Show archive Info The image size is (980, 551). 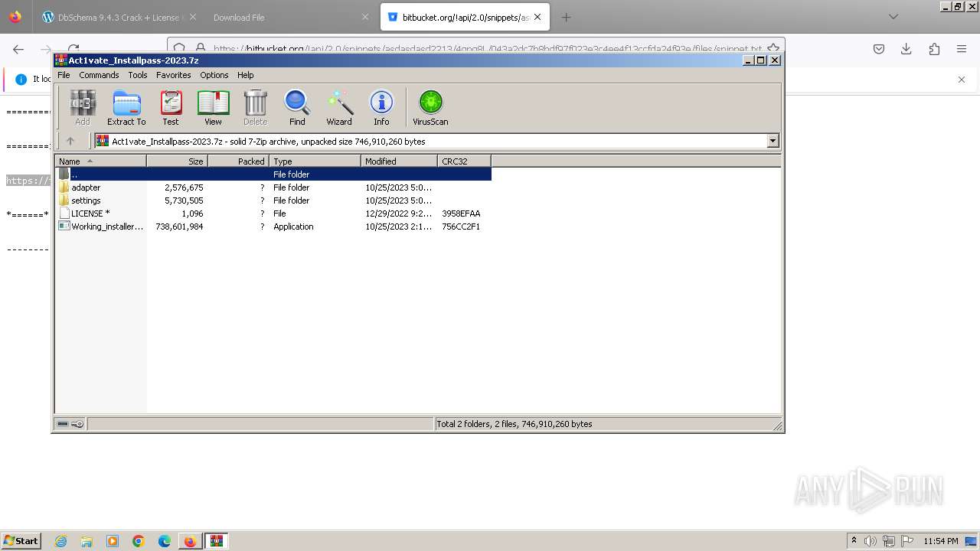click(381, 107)
